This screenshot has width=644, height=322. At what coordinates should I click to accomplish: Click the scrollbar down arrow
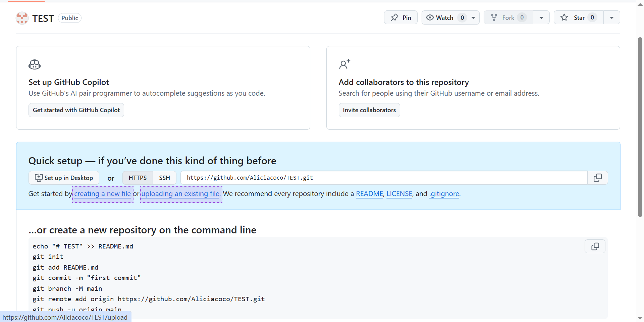pyautogui.click(x=640, y=318)
